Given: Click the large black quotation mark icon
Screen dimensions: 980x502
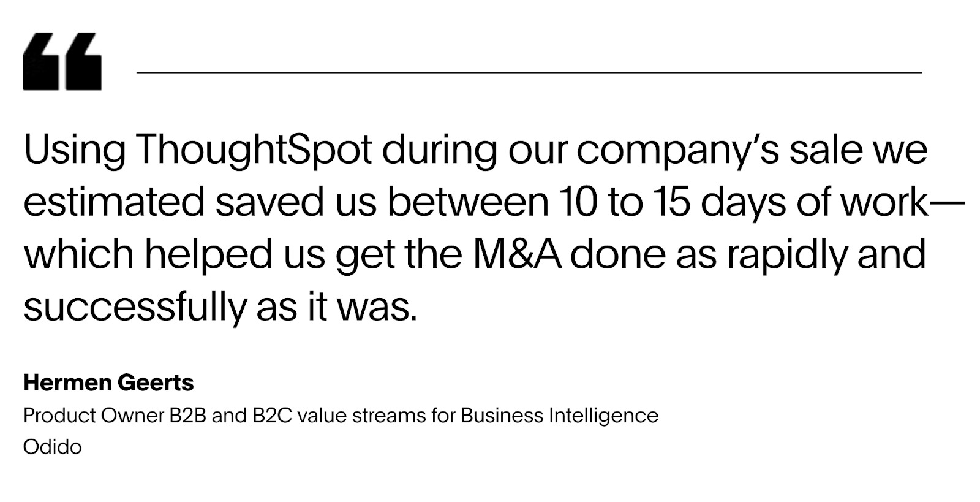Looking at the screenshot, I should click(62, 62).
